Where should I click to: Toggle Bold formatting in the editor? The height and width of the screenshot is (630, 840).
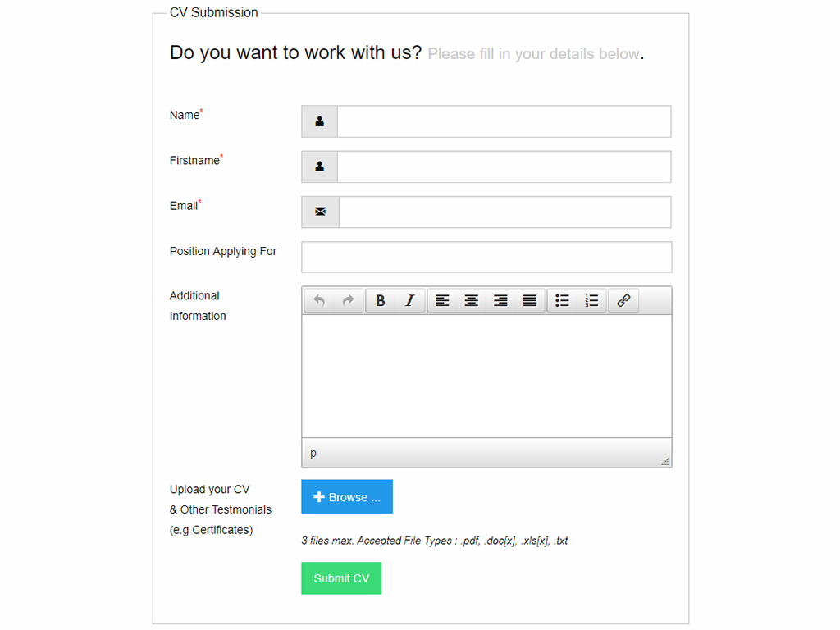click(381, 301)
